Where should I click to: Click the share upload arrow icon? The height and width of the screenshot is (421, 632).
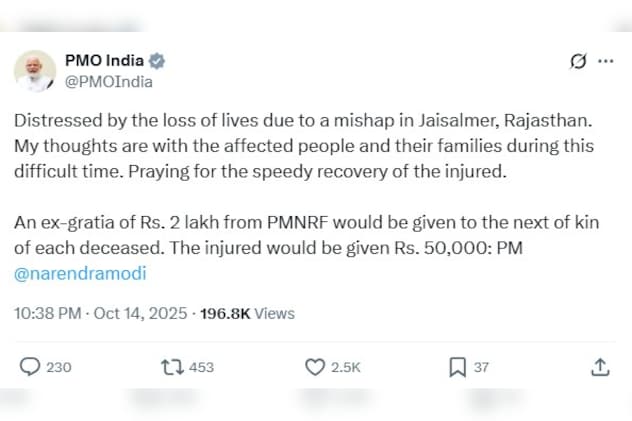[600, 367]
